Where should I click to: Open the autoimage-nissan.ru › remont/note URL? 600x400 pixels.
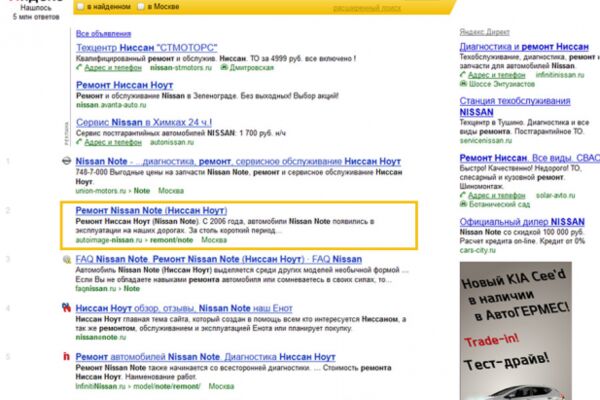(x=134, y=240)
